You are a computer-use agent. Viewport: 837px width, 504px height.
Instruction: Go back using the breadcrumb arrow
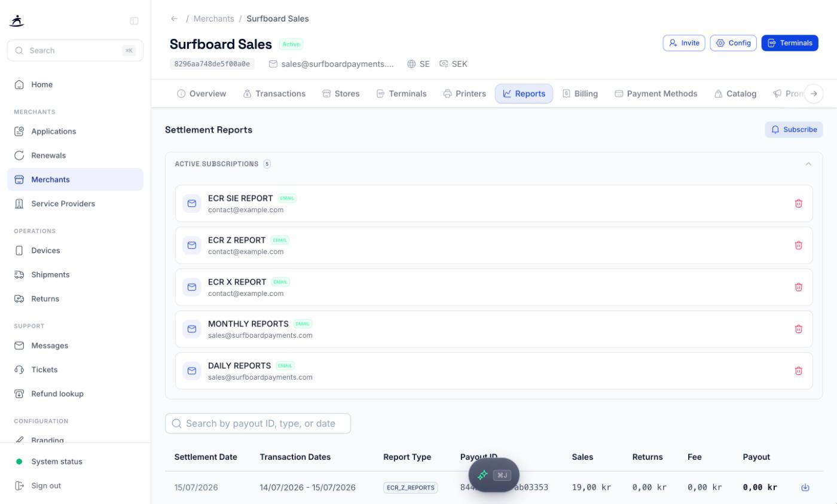(174, 19)
